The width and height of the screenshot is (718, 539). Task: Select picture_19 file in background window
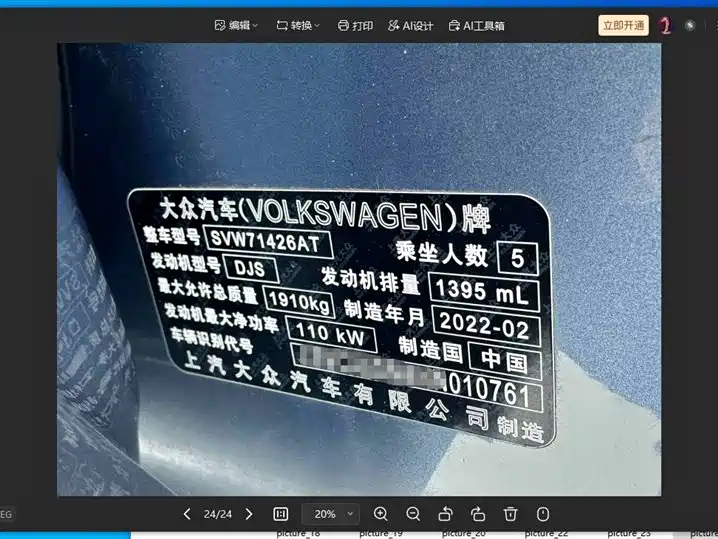pos(381,534)
